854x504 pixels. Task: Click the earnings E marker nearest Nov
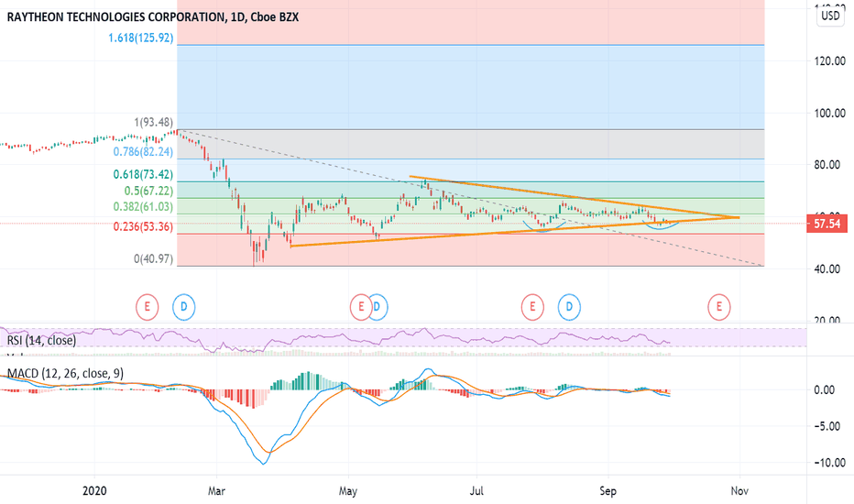click(x=719, y=307)
